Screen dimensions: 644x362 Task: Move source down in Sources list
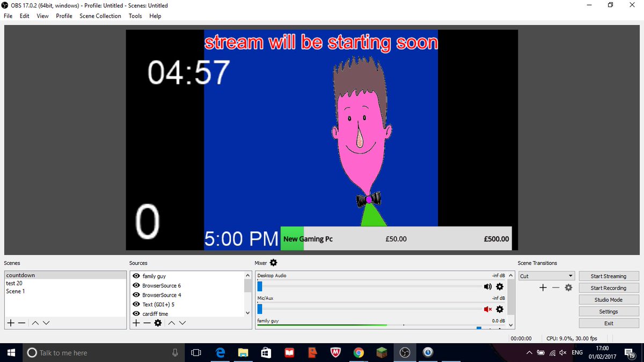(x=182, y=323)
